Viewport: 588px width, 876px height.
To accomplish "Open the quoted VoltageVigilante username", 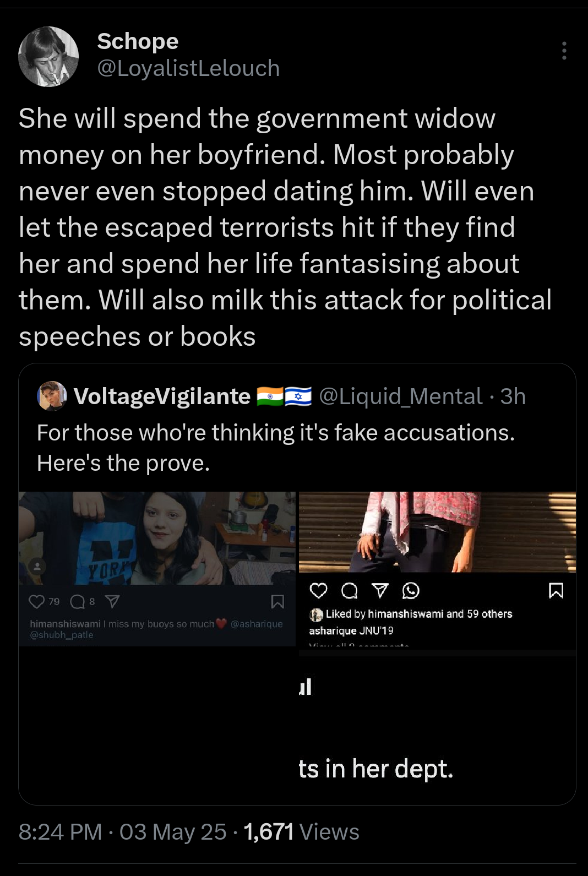I will (162, 396).
